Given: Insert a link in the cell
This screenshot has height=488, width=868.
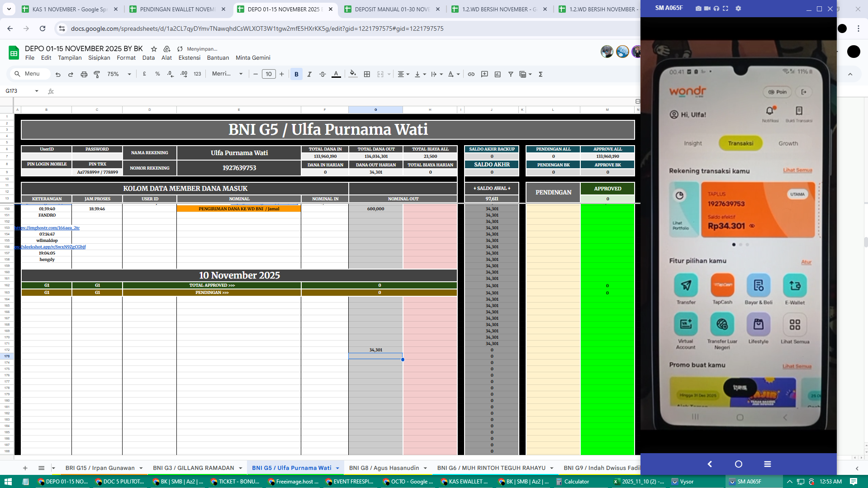Looking at the screenshot, I should (471, 74).
